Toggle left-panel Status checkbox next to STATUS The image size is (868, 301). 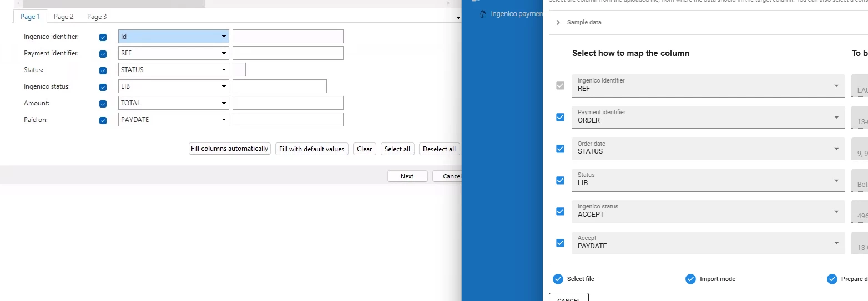(103, 70)
